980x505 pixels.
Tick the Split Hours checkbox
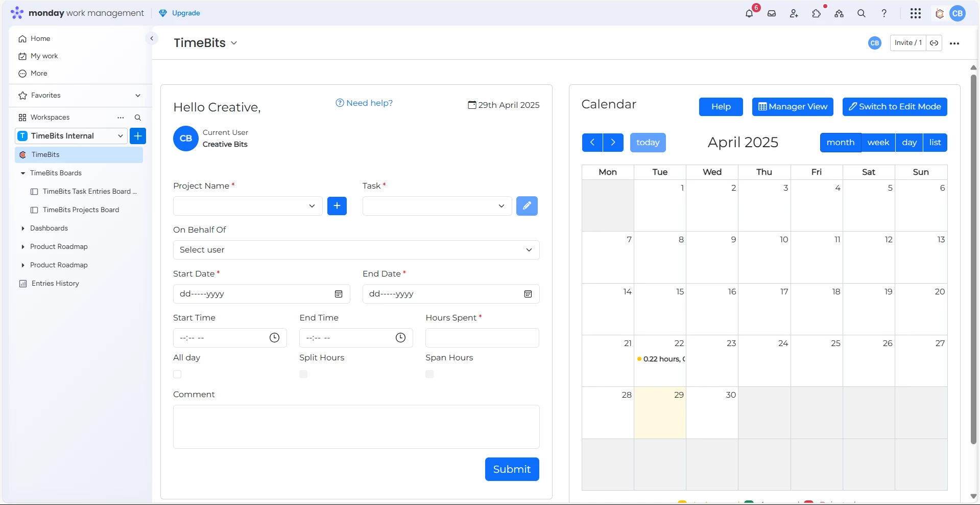(x=303, y=374)
